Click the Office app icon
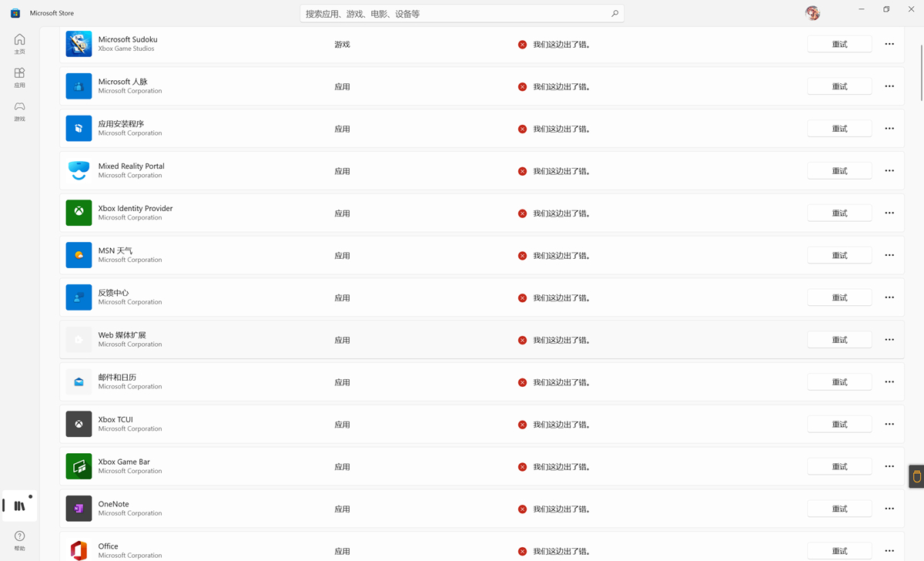 (79, 550)
